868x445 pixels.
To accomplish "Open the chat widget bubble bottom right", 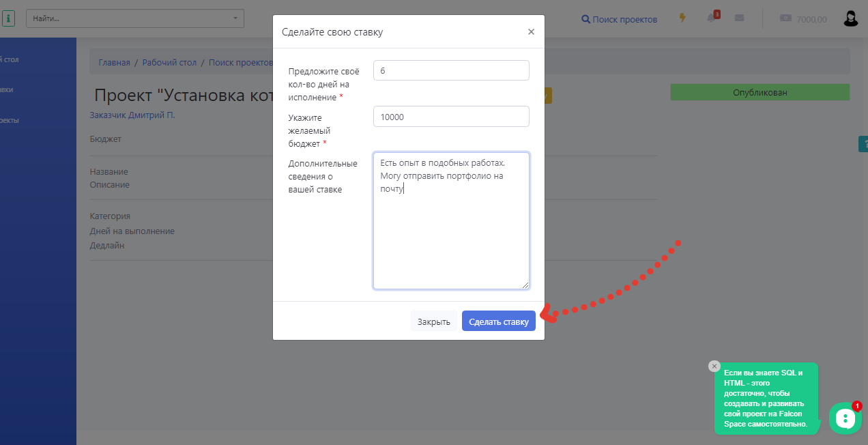I will (845, 418).
